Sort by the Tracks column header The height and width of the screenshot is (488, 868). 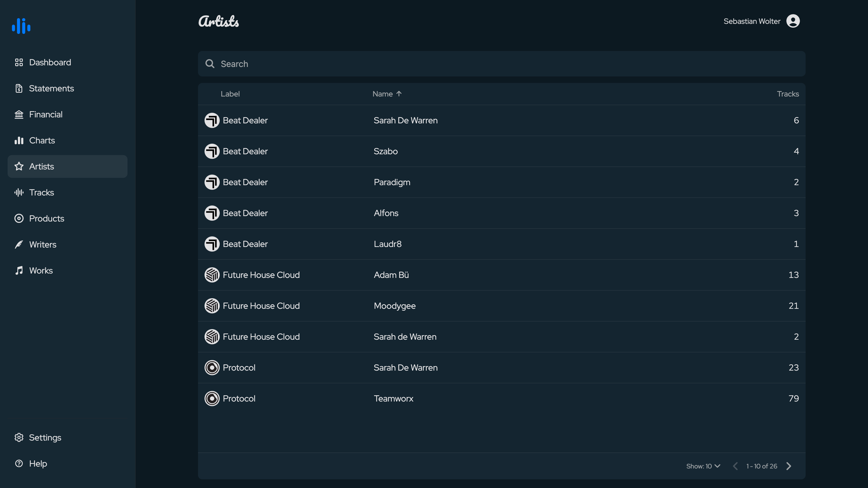788,94
